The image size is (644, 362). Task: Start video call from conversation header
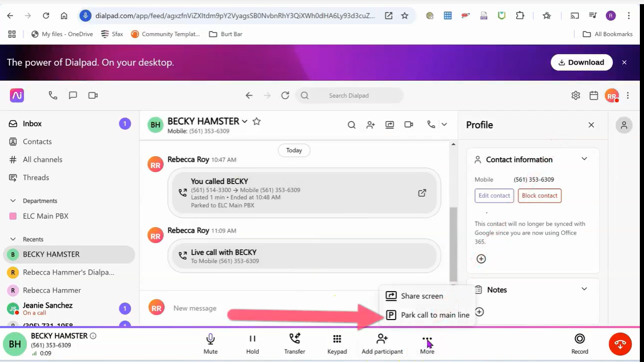pos(409,125)
